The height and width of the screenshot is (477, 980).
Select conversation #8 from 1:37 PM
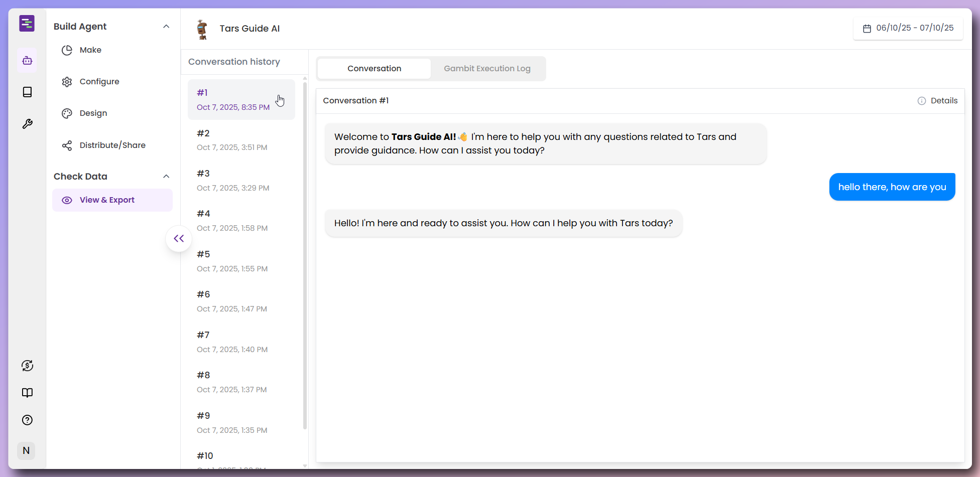(241, 382)
